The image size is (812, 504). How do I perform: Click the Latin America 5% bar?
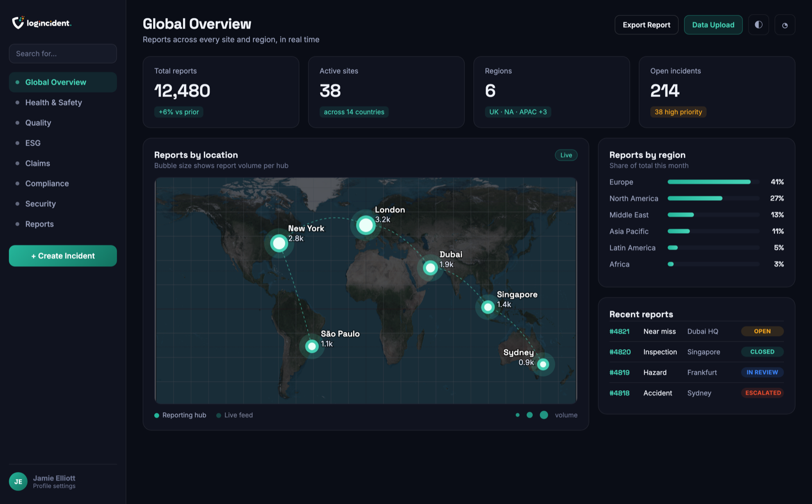click(x=714, y=248)
